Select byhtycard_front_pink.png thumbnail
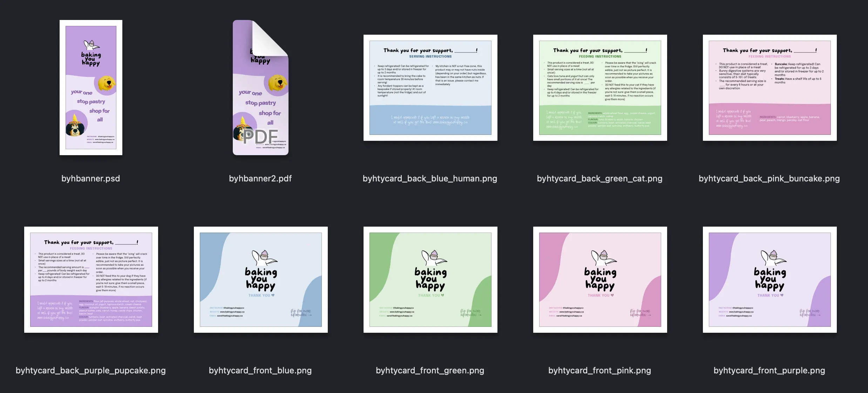 click(599, 279)
